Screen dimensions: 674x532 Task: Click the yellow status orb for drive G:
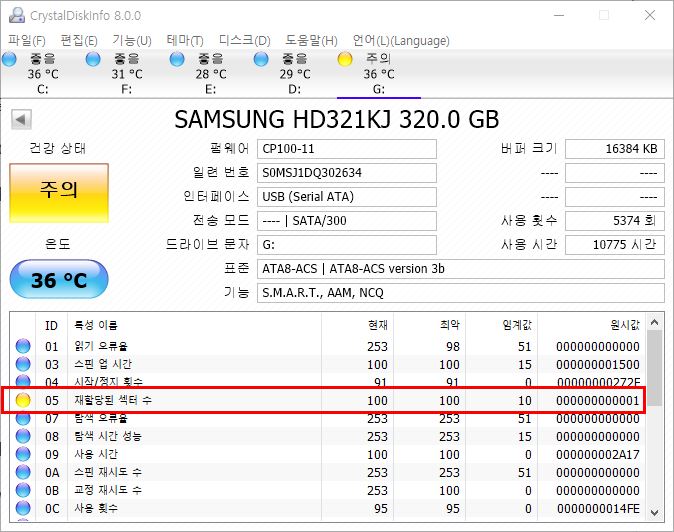(x=345, y=59)
